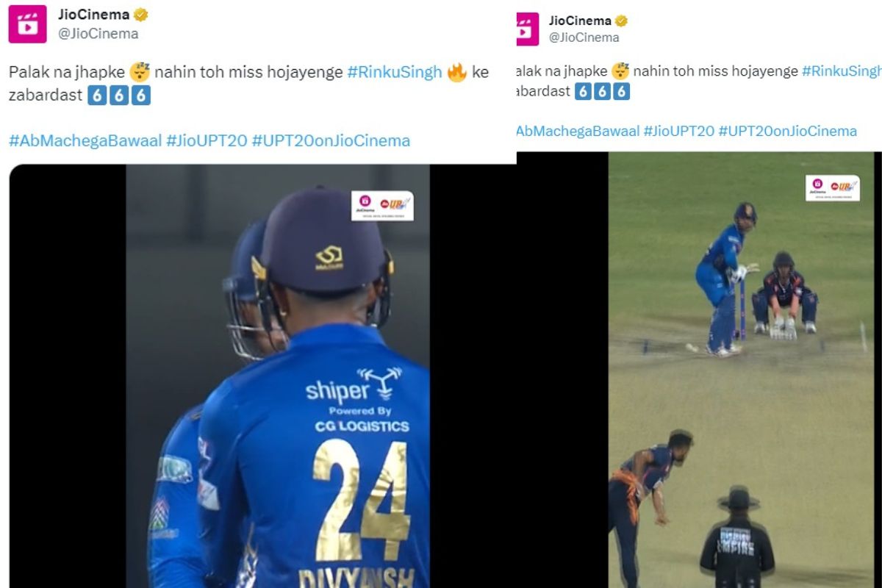Play the right video showing the bowler's delivery
This screenshot has width=882, height=588.
[741, 370]
